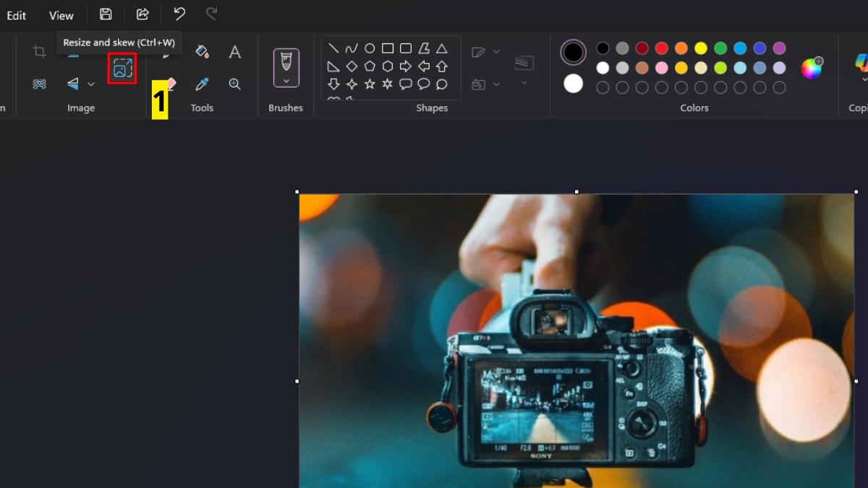Choose the Triangle shape
This screenshot has width=868, height=488.
tap(442, 48)
